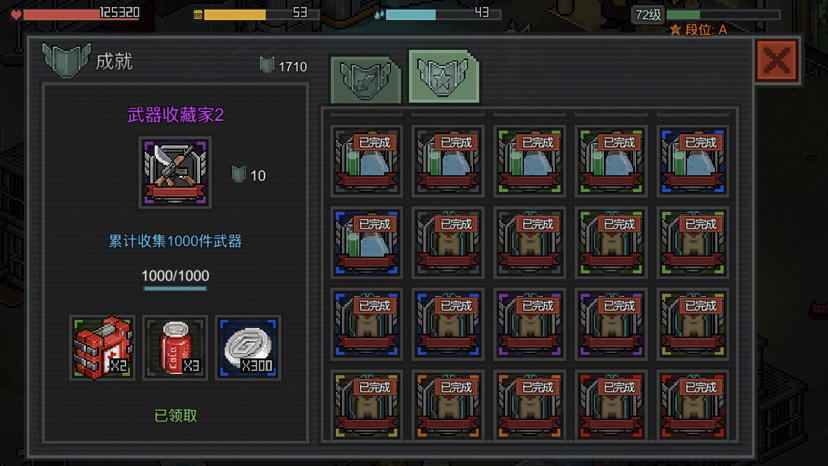
Task: Click the red dynamite crate reward icon
Action: click(x=102, y=348)
